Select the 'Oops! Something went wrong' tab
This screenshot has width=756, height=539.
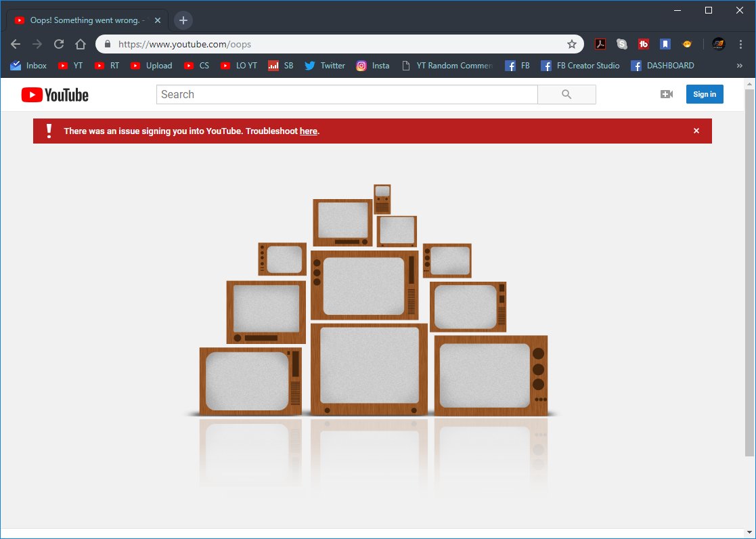(87, 20)
